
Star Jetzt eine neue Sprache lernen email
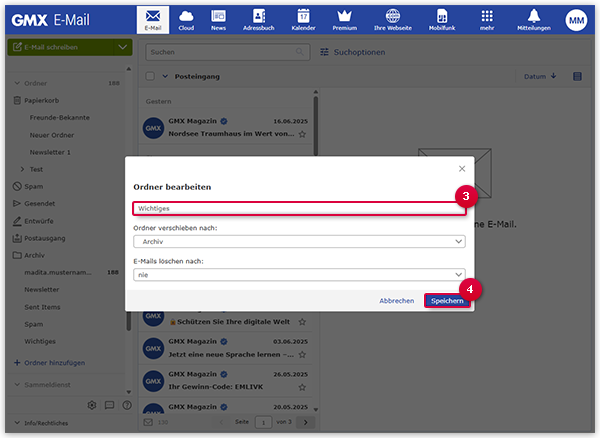point(302,355)
